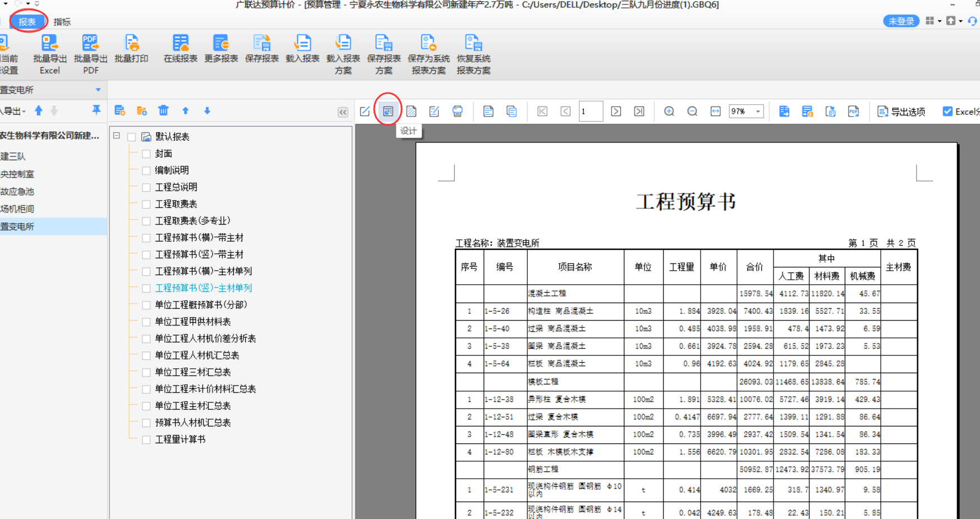
Task: Click the 工程预算书 title in preview
Action: (685, 202)
